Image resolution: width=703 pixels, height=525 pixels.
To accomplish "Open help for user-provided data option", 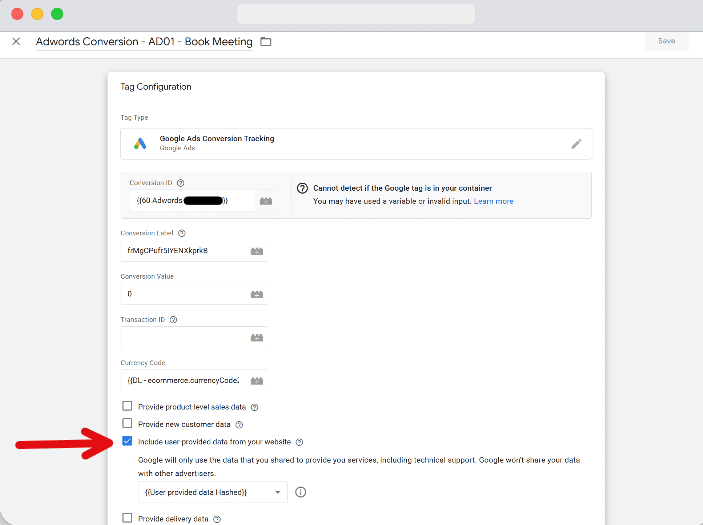I will pyautogui.click(x=299, y=442).
